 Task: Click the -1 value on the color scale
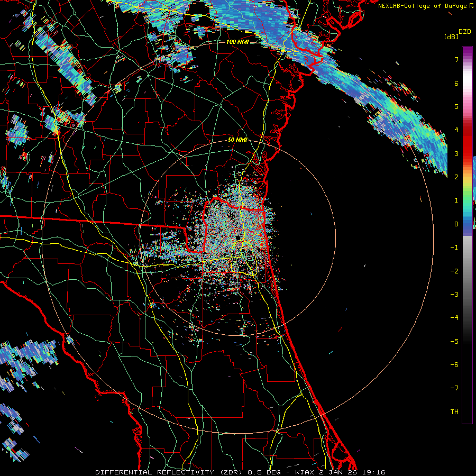tap(454, 248)
